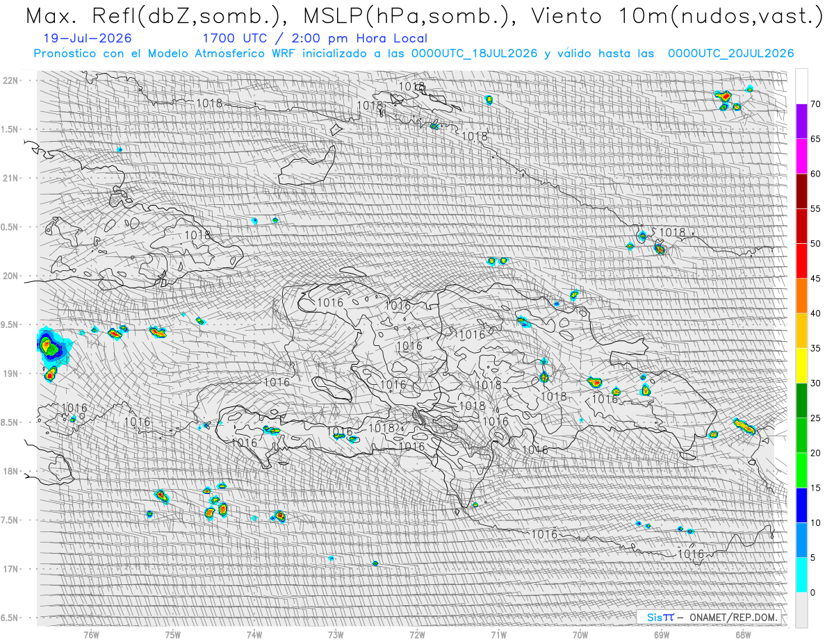Click the chart title beginning Max. Refl(dbZ,somb.)
Image resolution: width=834 pixels, height=644 pixels.
pyautogui.click(x=423, y=15)
